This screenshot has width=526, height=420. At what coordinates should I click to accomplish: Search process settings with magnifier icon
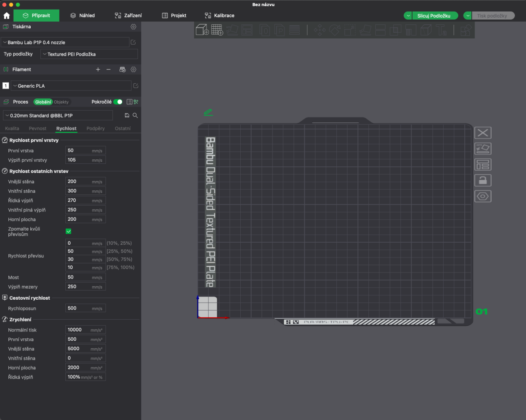pyautogui.click(x=135, y=116)
